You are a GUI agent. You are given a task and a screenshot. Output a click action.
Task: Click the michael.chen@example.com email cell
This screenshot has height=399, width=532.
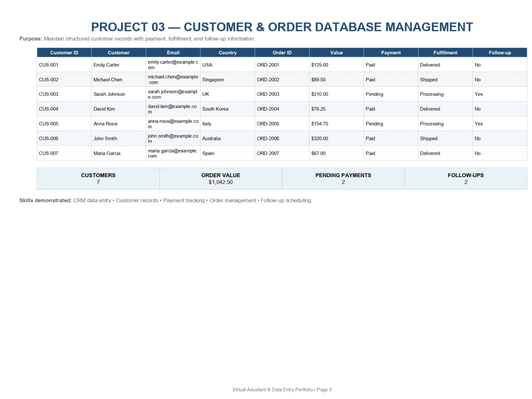173,79
